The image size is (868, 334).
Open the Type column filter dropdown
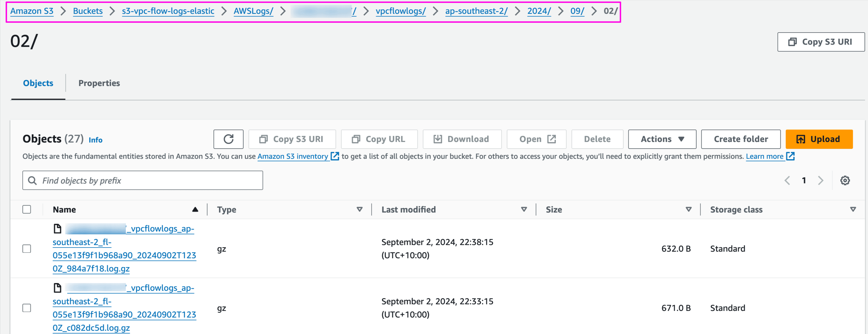pos(360,209)
